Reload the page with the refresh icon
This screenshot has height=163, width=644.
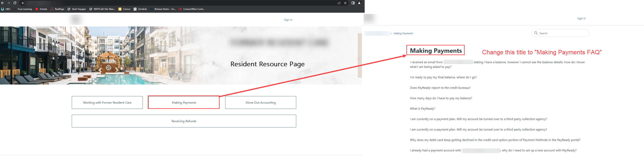pos(15,3)
